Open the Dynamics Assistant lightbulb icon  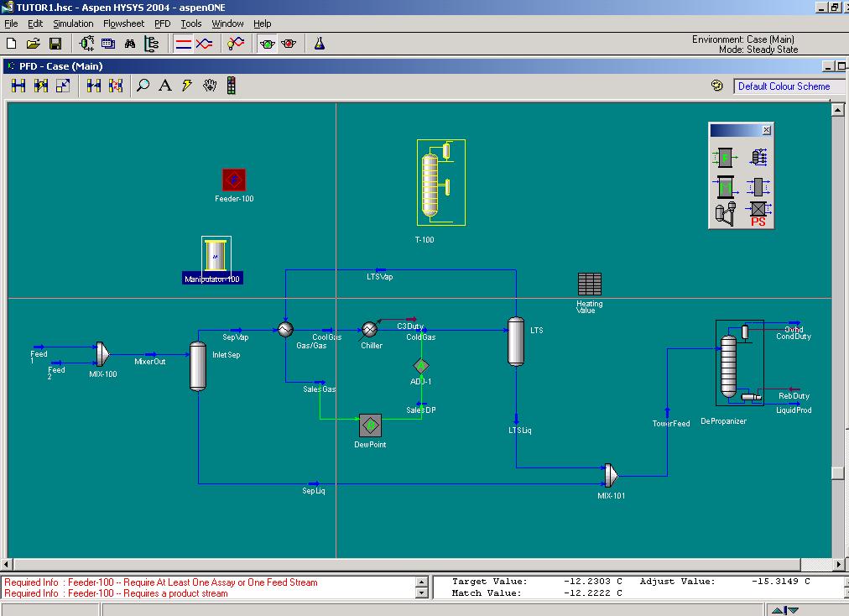pos(236,44)
